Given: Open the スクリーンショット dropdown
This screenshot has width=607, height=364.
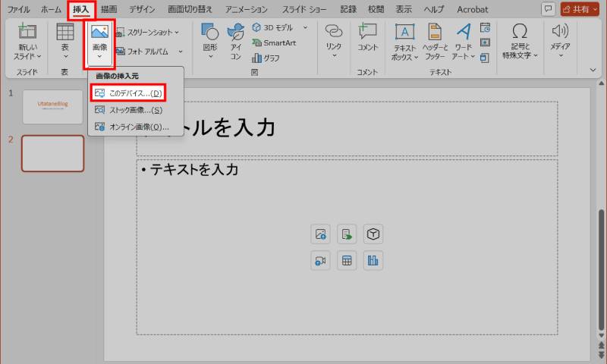Looking at the screenshot, I should [x=148, y=33].
